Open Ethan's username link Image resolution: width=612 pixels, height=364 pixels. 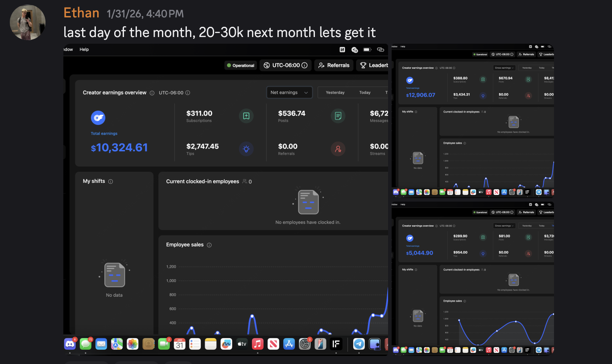81,13
